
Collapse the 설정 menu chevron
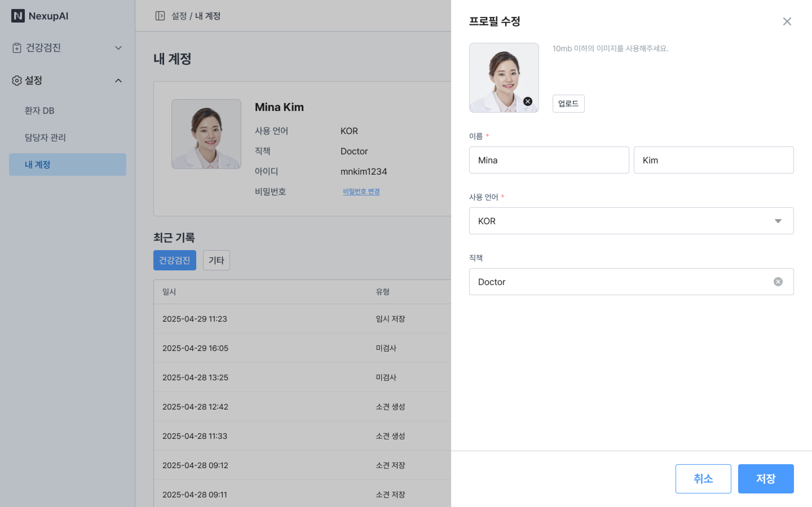coord(118,81)
